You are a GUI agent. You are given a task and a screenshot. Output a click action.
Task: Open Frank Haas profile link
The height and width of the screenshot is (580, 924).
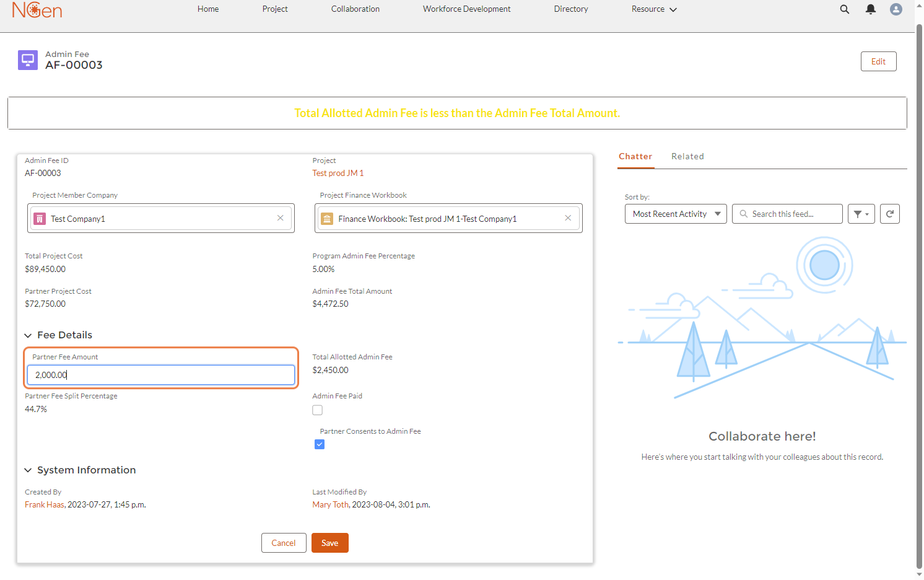point(45,505)
